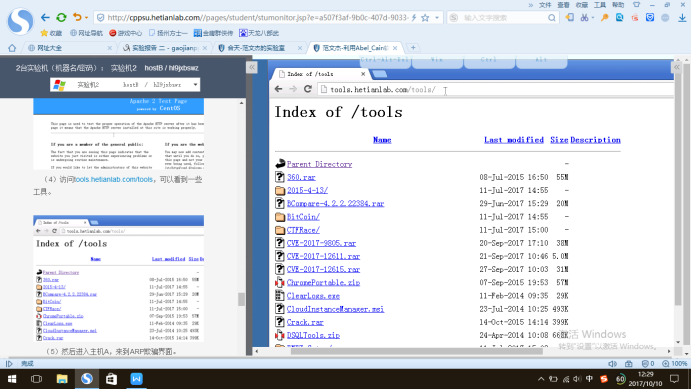Open the 网址导航 bookmark

86,33
